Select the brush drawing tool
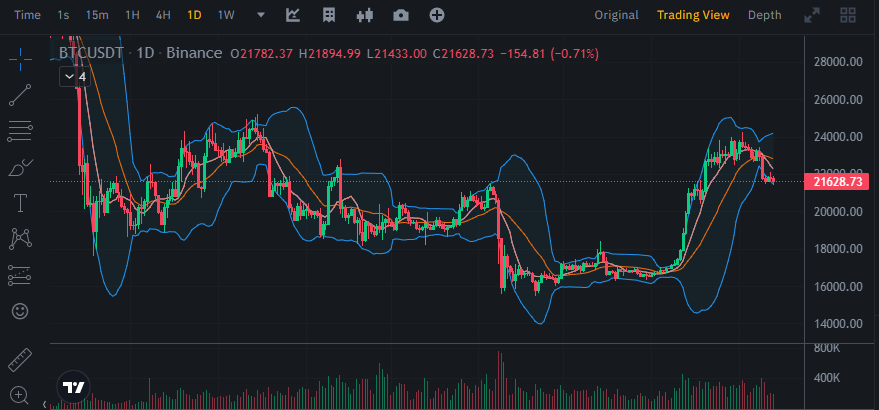Image resolution: width=879 pixels, height=410 pixels. tap(20, 167)
